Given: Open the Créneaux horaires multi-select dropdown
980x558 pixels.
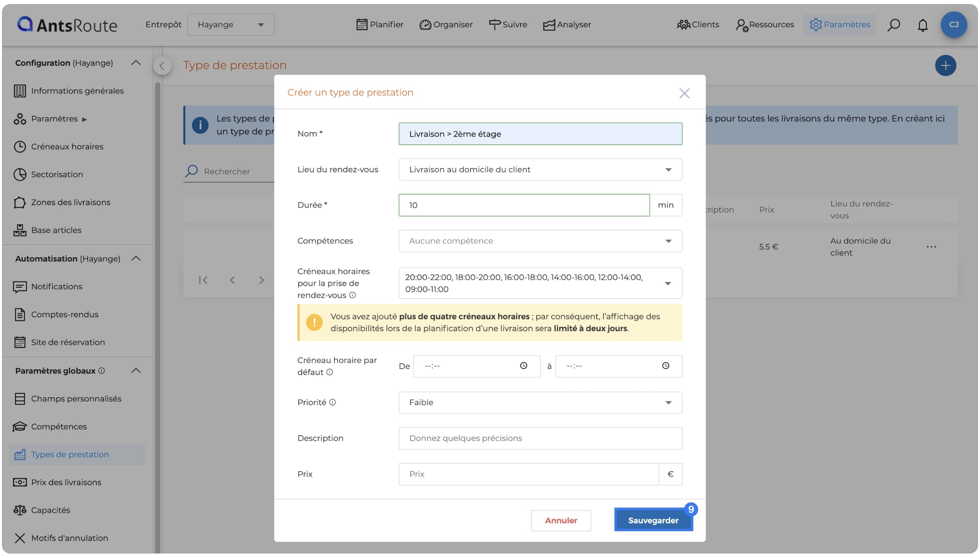Looking at the screenshot, I should point(540,283).
